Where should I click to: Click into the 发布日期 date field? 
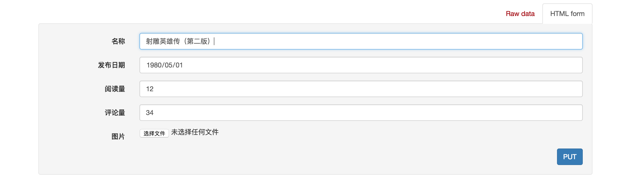click(x=361, y=65)
